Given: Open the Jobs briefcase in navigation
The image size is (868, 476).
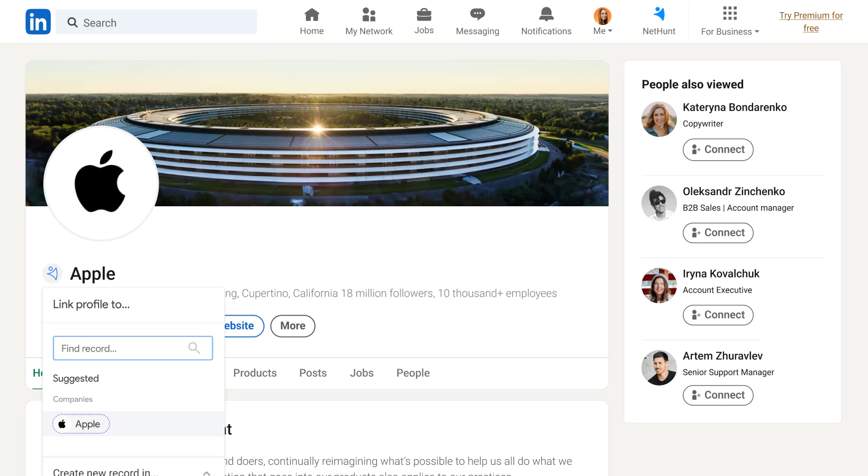Looking at the screenshot, I should (424, 22).
